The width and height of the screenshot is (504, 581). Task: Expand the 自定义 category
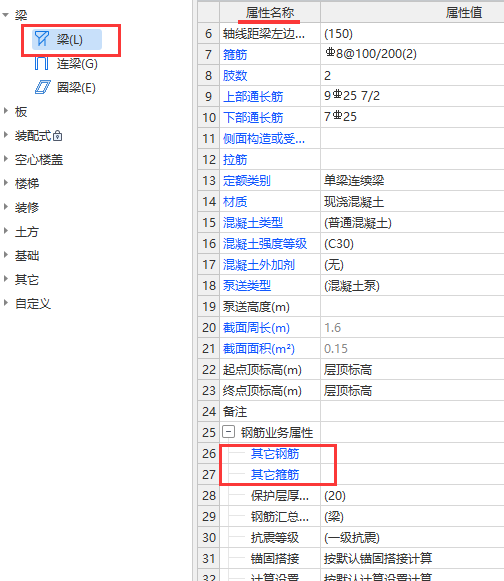tap(6, 302)
